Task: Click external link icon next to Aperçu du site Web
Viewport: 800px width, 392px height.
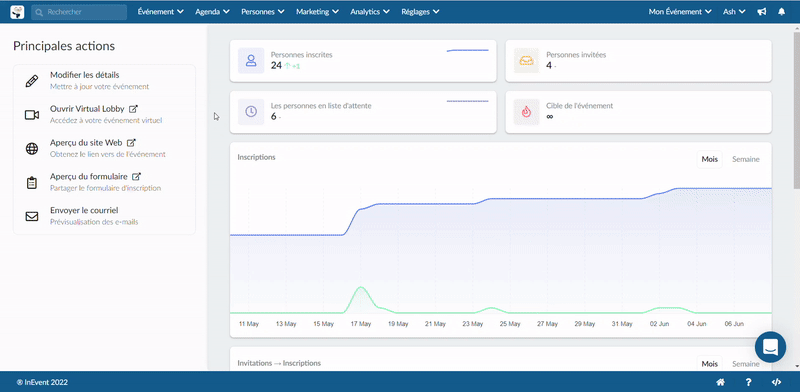Action: [x=131, y=142]
